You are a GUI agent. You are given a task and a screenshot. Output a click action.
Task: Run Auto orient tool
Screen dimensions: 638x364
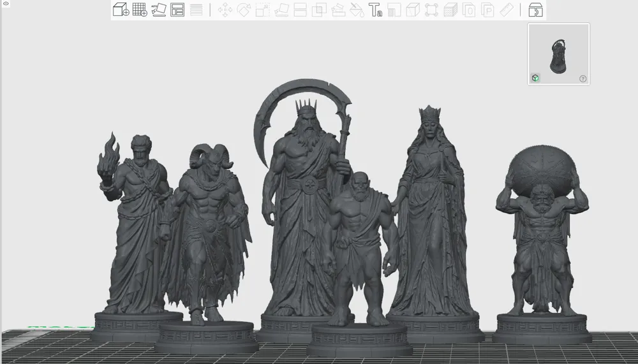coord(159,10)
